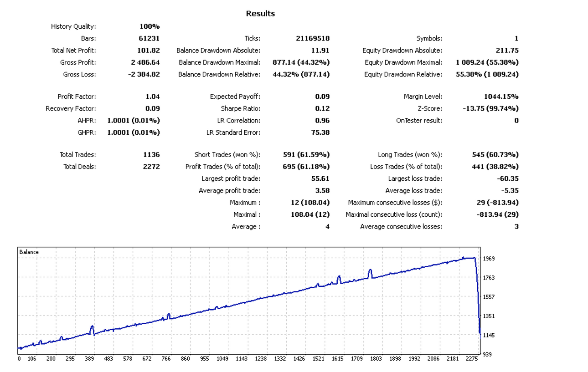Select the Results heading
This screenshot has height=372, width=588.
260,14
